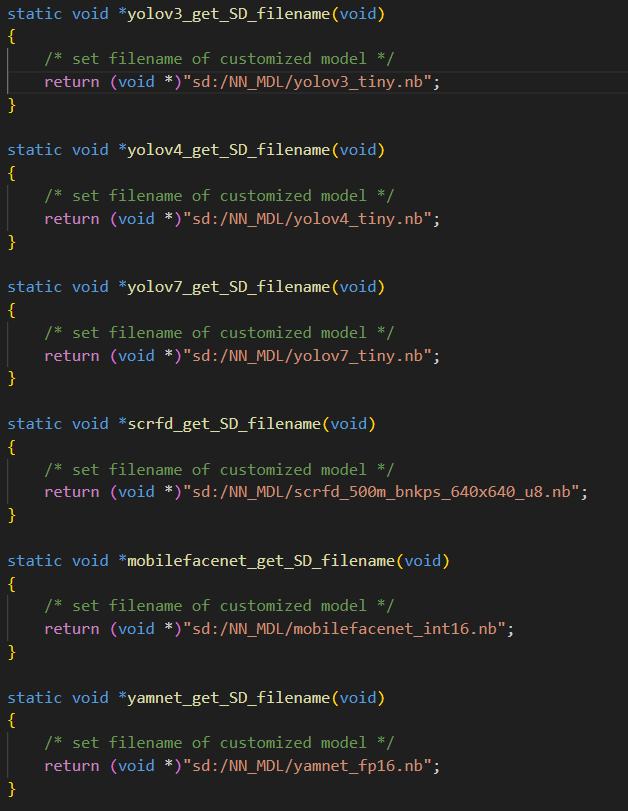This screenshot has width=628, height=811.
Task: Click the opening brace of the mobilefacenet function
Action: coord(12,584)
